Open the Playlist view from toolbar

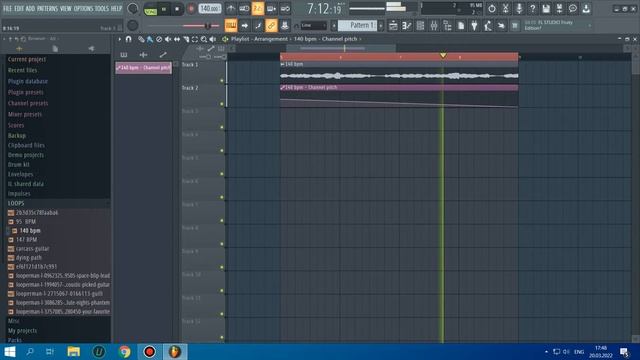point(393,26)
